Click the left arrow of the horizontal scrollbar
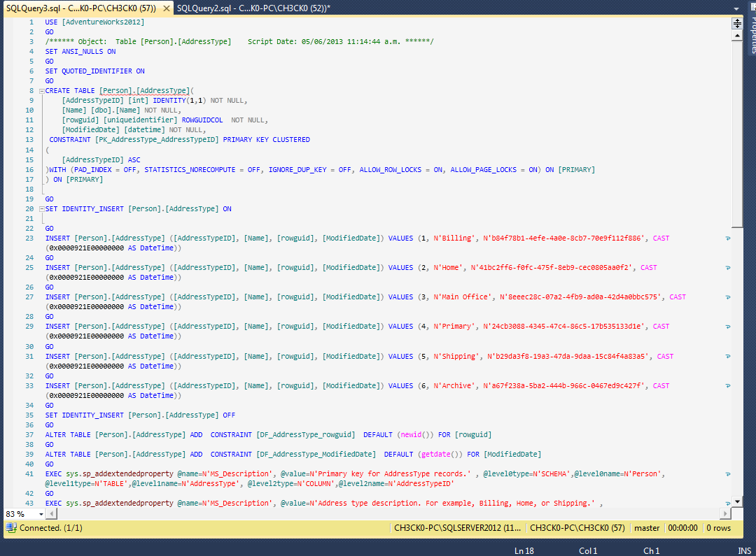Image resolution: width=756 pixels, height=556 pixels. [52, 513]
